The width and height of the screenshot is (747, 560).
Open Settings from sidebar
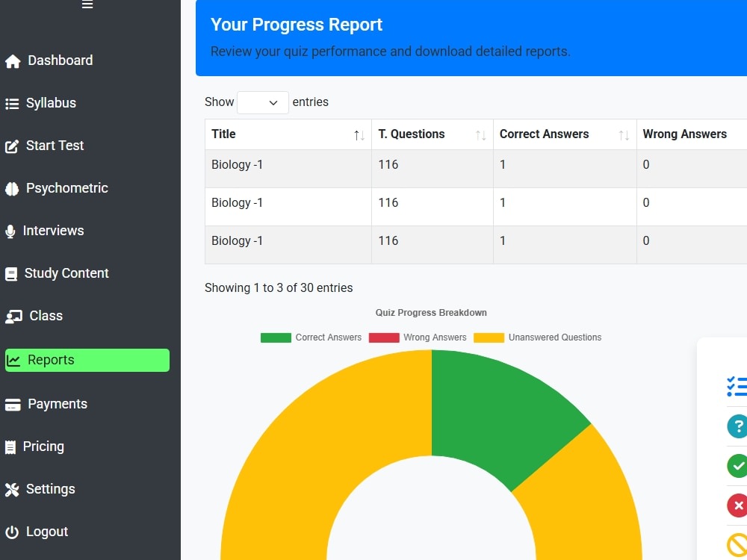(51, 489)
